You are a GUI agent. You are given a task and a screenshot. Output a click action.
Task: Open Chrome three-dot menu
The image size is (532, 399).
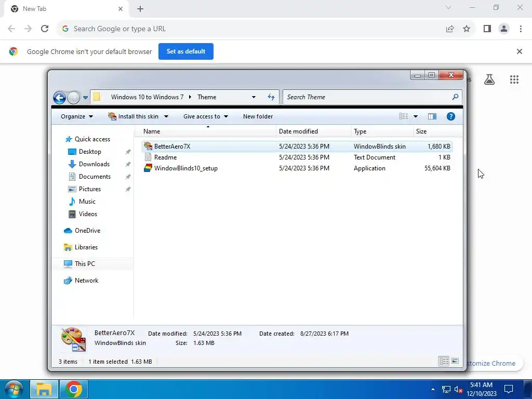click(521, 29)
